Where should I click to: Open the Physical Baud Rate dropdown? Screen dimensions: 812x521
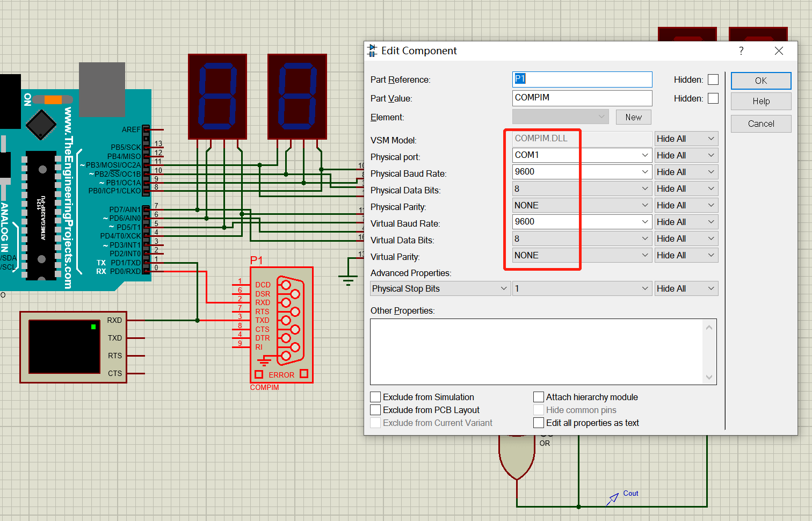(582, 172)
